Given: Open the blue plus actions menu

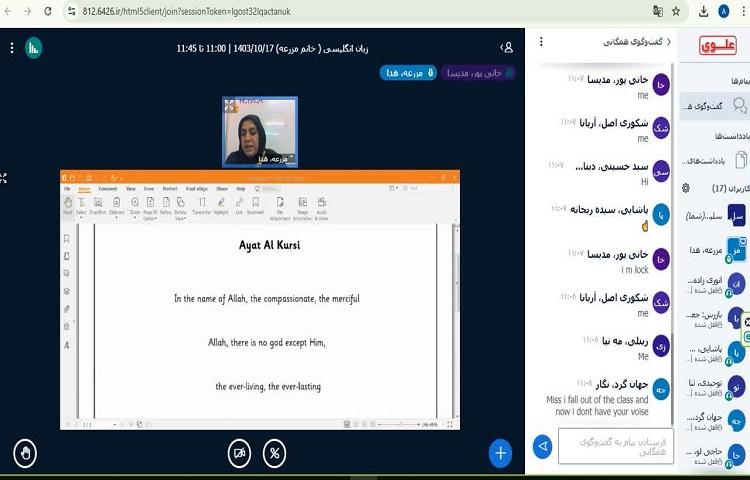Looking at the screenshot, I should click(500, 453).
